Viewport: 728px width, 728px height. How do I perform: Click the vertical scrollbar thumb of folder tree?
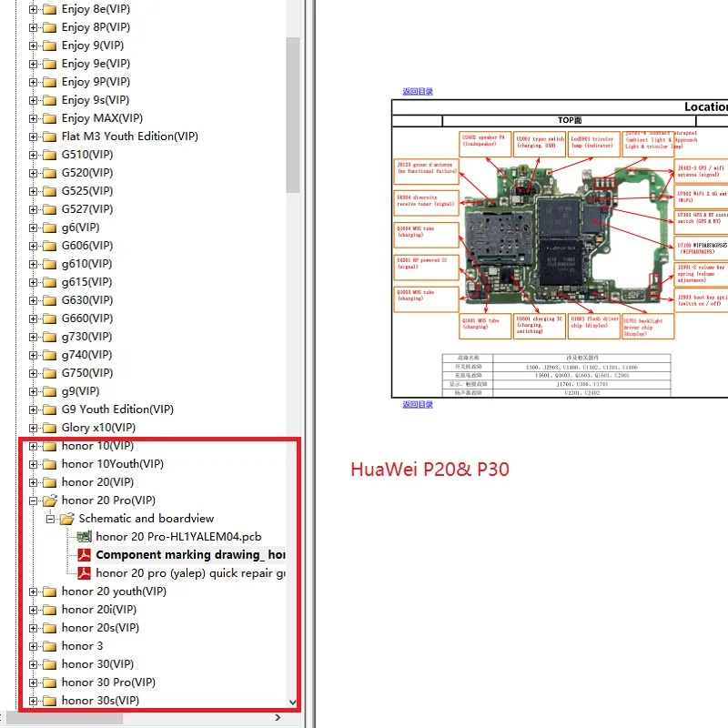[292, 115]
